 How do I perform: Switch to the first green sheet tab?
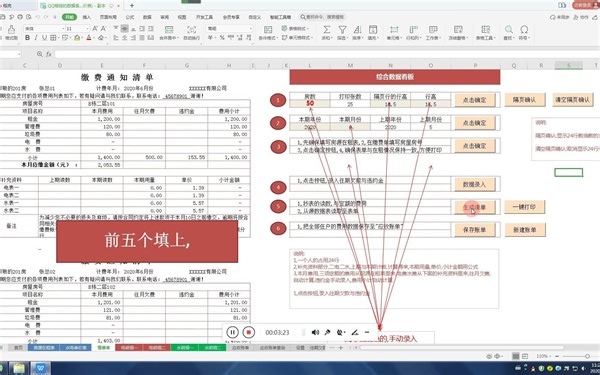[184, 347]
